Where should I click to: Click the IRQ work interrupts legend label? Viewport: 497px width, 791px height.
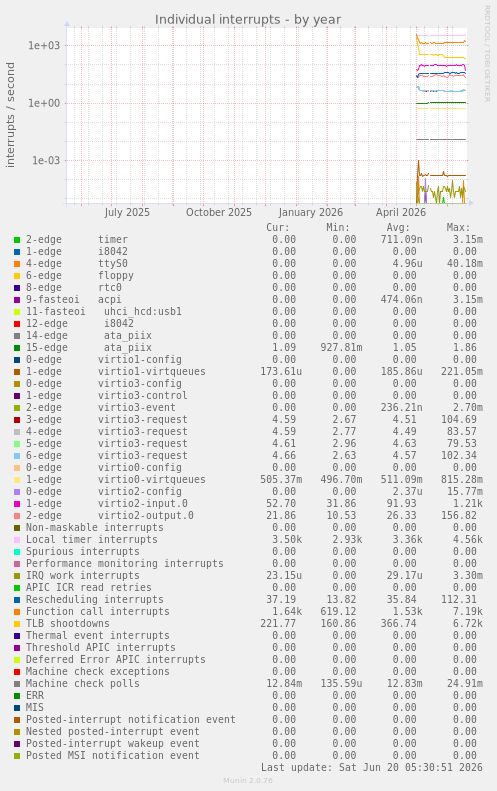click(x=83, y=576)
